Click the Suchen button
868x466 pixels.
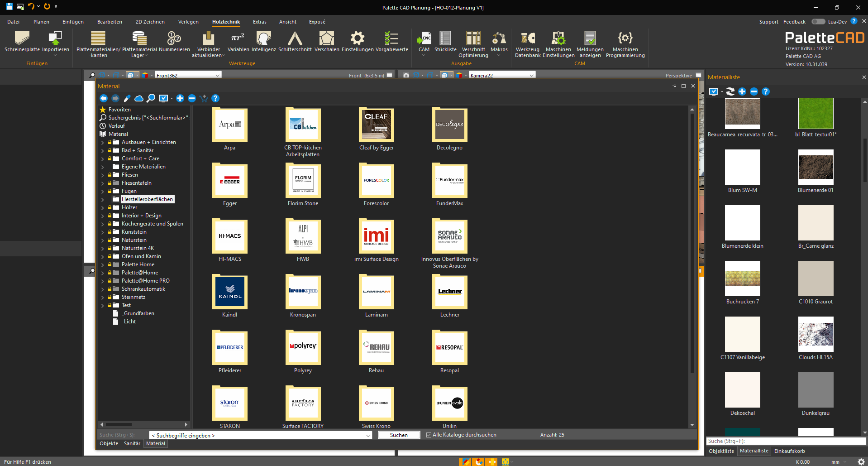tap(399, 435)
